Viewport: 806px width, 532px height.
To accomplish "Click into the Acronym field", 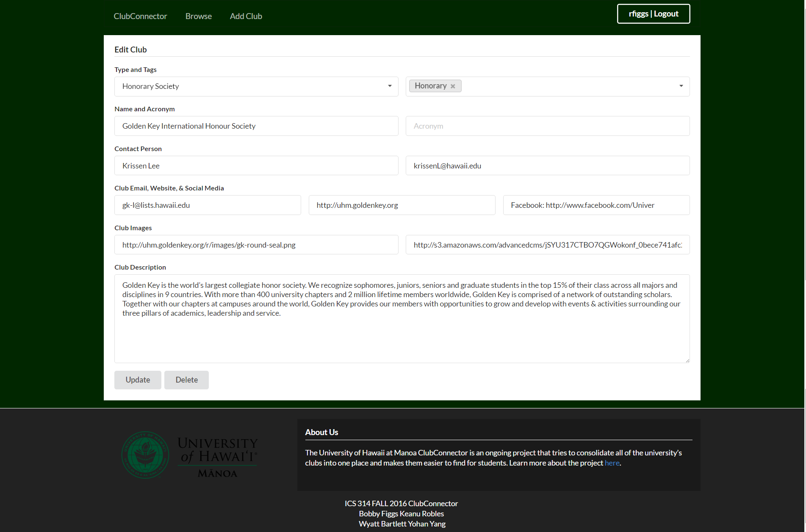I will [548, 126].
